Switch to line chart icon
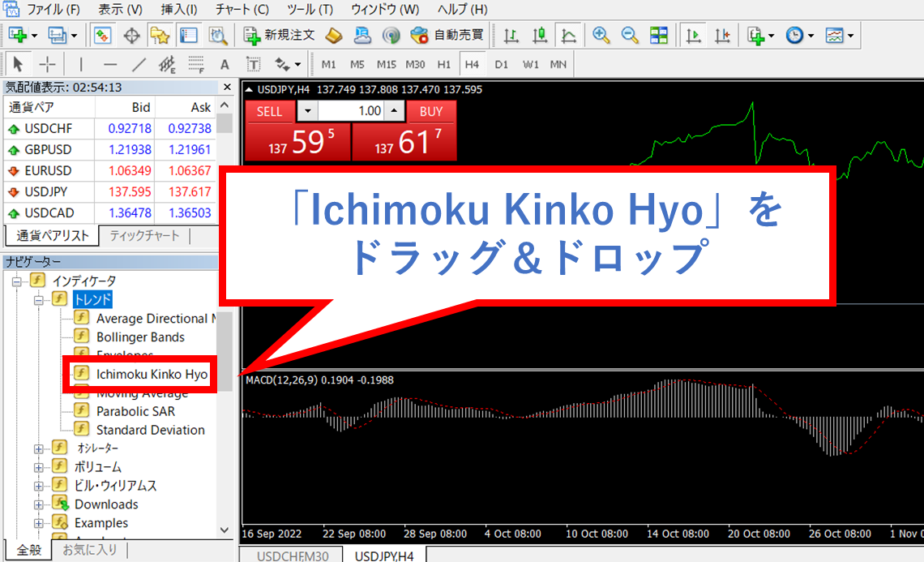Viewport: 924px width, 562px height. (x=569, y=36)
